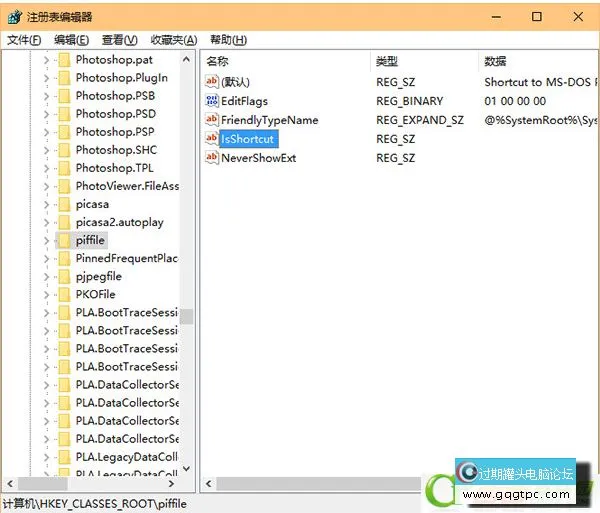Click the Registry Editor title bar icon
This screenshot has width=600, height=513.
[x=15, y=17]
